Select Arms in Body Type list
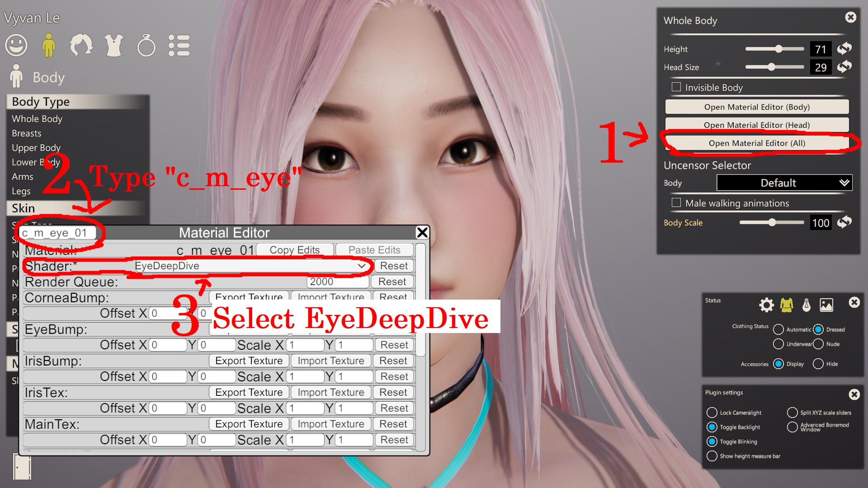 click(x=23, y=176)
